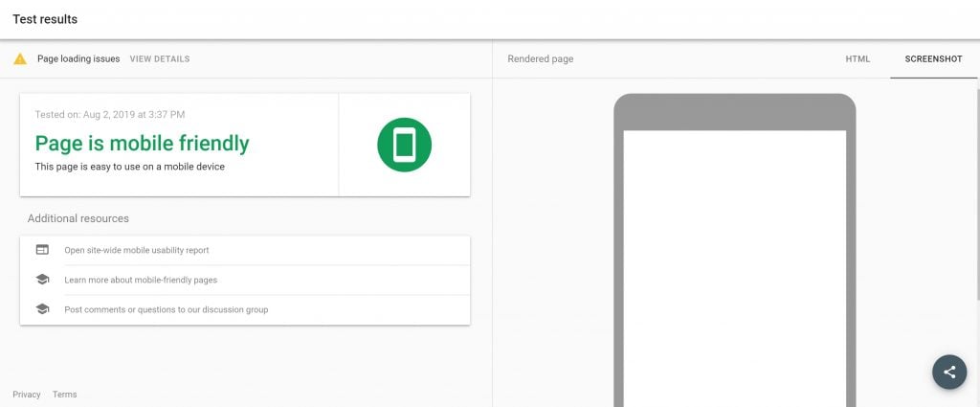This screenshot has height=407, width=980.
Task: Click graduation cap icon next to Learn more
Action: [42, 280]
